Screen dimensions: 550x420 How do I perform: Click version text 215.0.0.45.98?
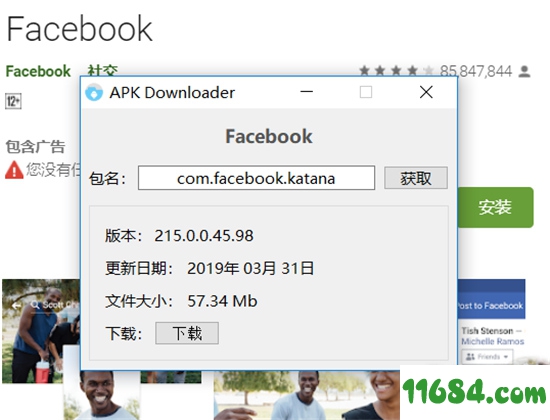click(x=204, y=236)
